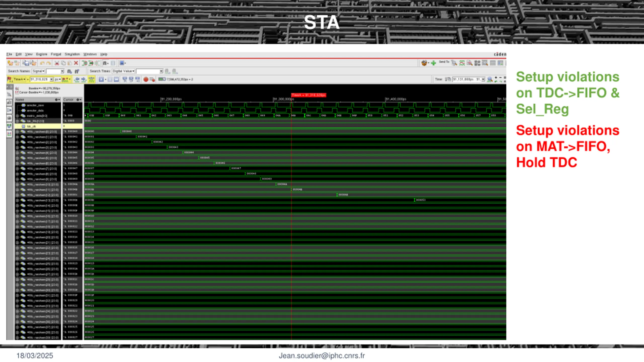The height and width of the screenshot is (362, 644).
Task: Open the TimeA cursor selector dropdown
Action: 19,79
